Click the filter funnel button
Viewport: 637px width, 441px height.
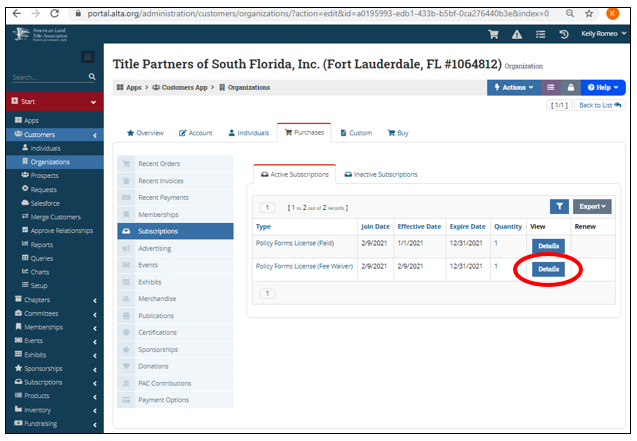[x=559, y=206]
